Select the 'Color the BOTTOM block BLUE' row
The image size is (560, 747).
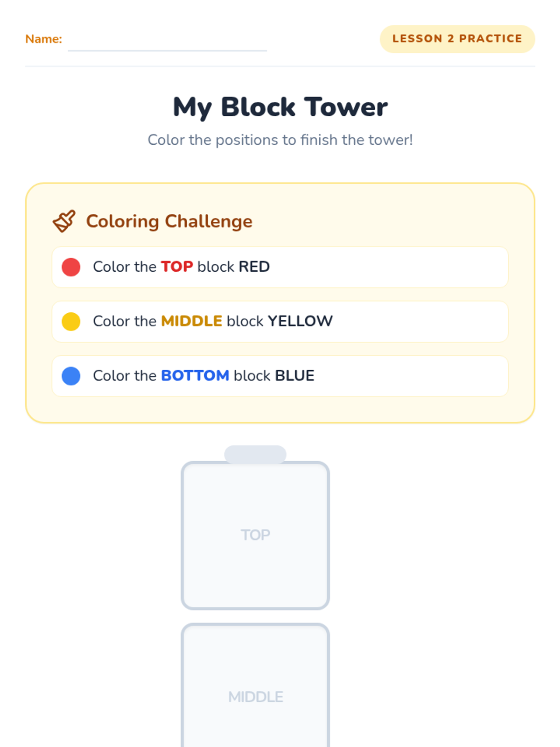(x=280, y=376)
